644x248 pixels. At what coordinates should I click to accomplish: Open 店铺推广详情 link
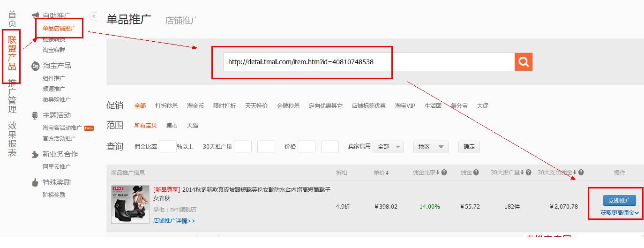click(x=174, y=221)
